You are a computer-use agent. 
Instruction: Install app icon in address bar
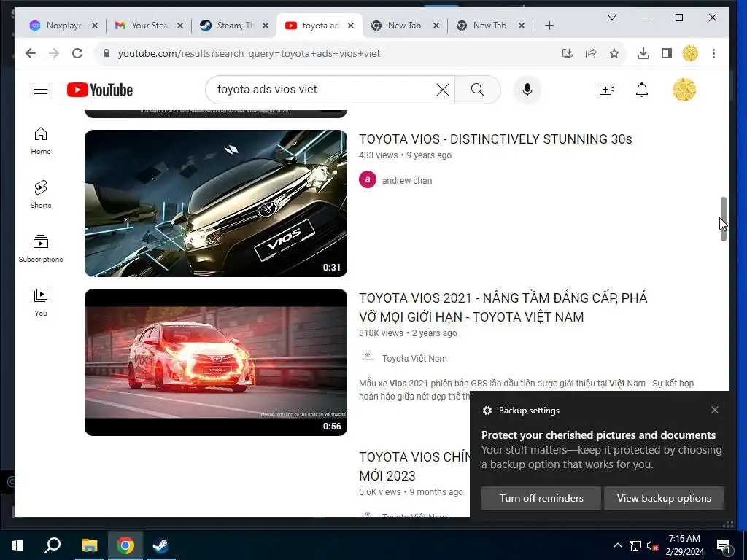click(x=567, y=53)
